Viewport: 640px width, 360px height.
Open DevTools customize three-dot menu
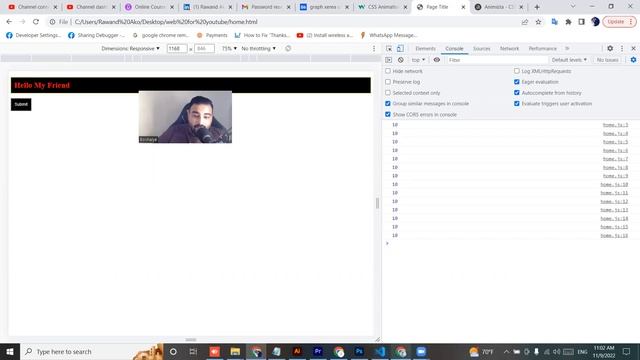tap(622, 48)
